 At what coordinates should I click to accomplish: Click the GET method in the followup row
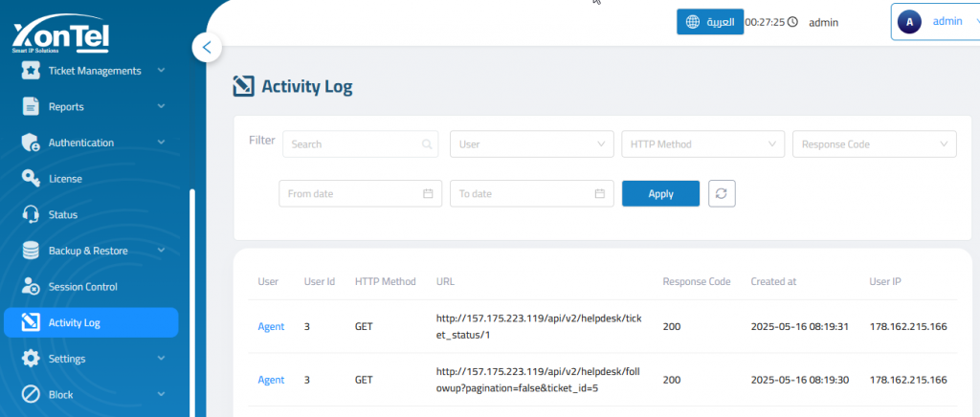click(364, 380)
